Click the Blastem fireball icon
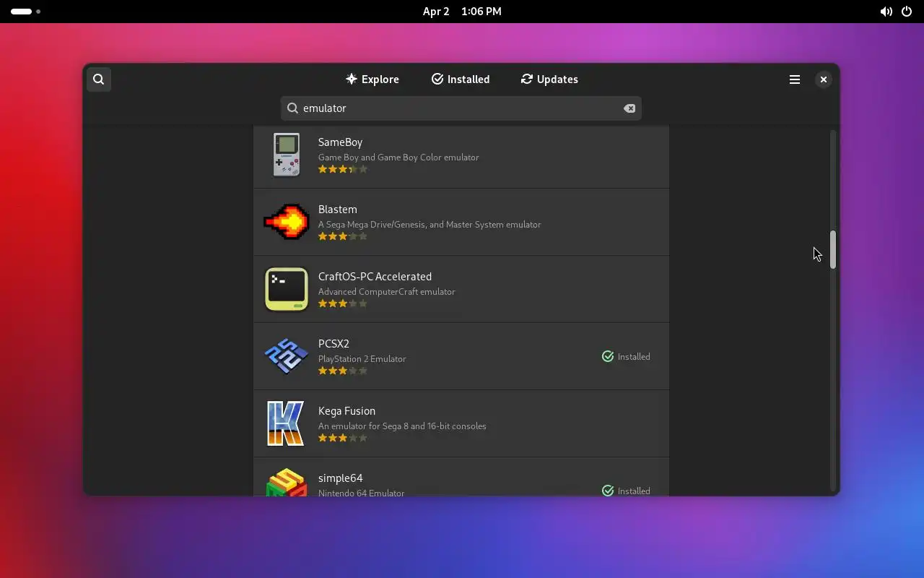Screen dimensions: 924x578 pyautogui.click(x=287, y=222)
